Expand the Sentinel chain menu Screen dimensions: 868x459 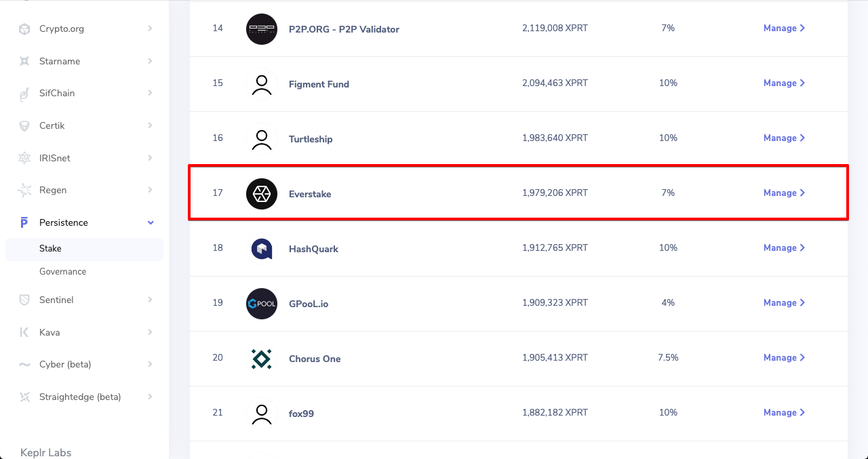(150, 300)
